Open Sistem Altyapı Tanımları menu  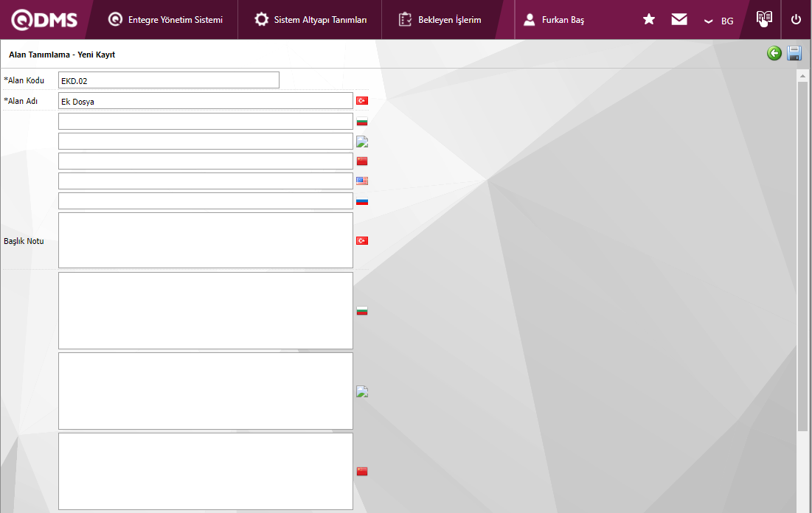pyautogui.click(x=310, y=20)
